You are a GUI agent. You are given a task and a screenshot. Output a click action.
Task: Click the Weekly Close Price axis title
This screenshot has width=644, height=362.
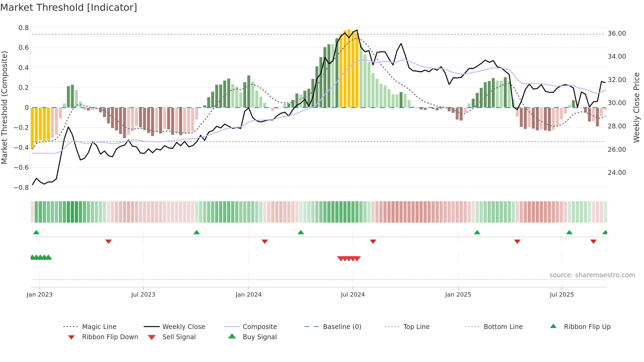(x=636, y=108)
